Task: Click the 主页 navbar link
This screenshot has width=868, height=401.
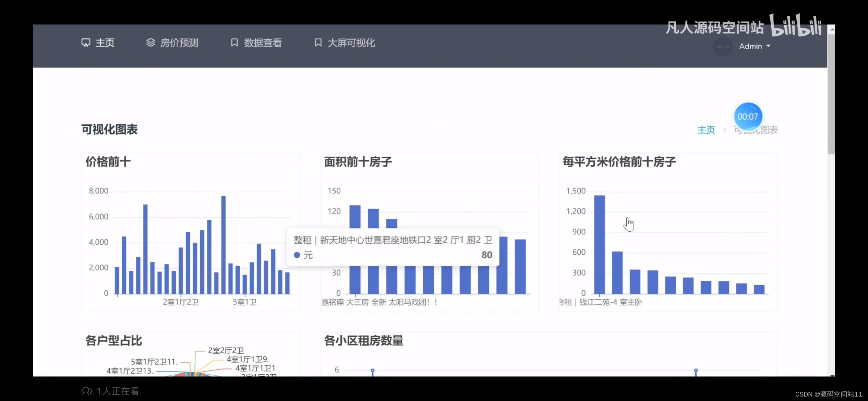Action: [105, 43]
